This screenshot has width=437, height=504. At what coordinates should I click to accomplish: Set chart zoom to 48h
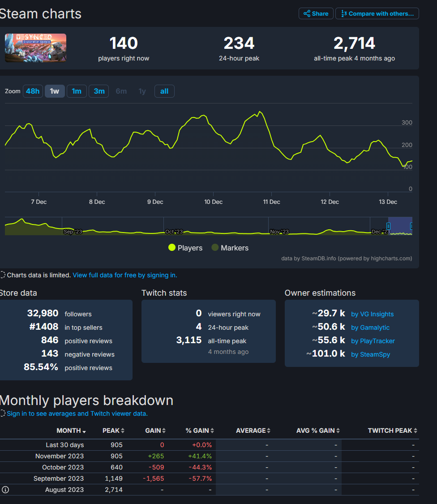tap(33, 91)
